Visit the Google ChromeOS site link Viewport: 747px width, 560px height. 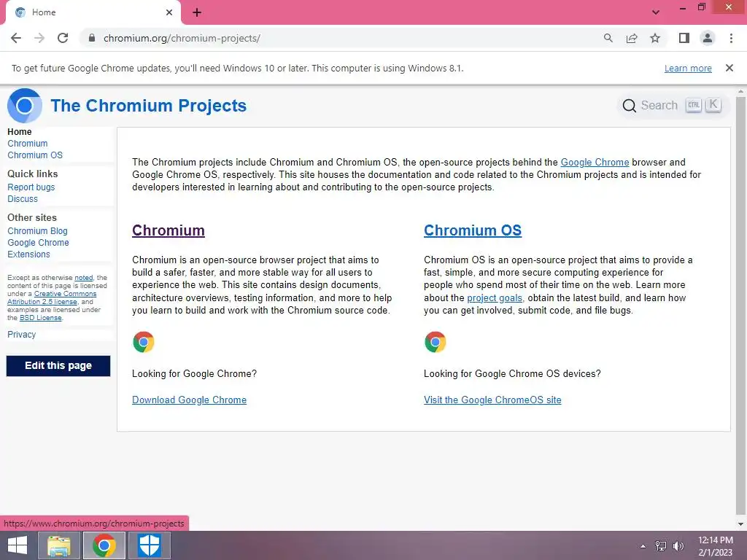pos(492,400)
